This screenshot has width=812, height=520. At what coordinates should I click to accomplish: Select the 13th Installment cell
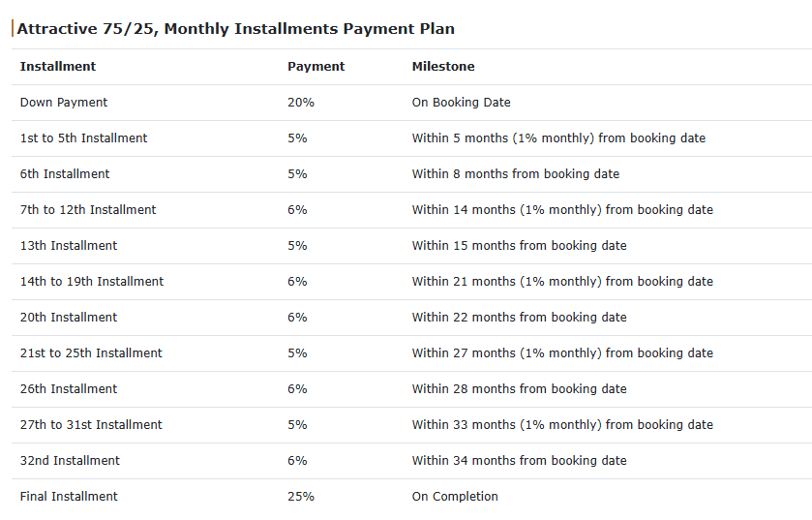69,246
